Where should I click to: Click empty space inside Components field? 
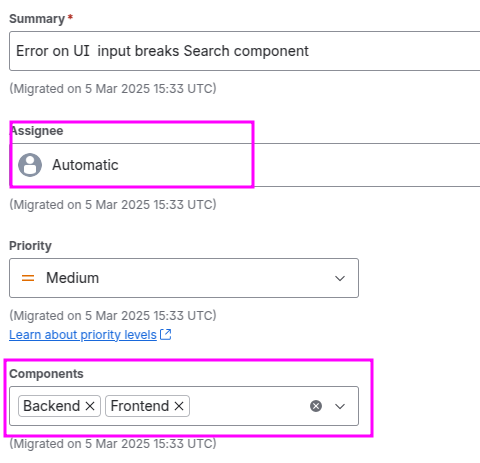[248, 406]
